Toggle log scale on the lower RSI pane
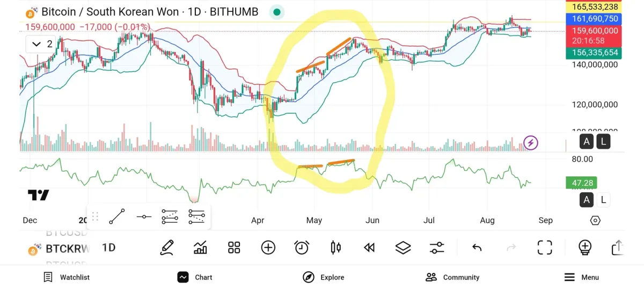The image size is (644, 290). tap(603, 200)
